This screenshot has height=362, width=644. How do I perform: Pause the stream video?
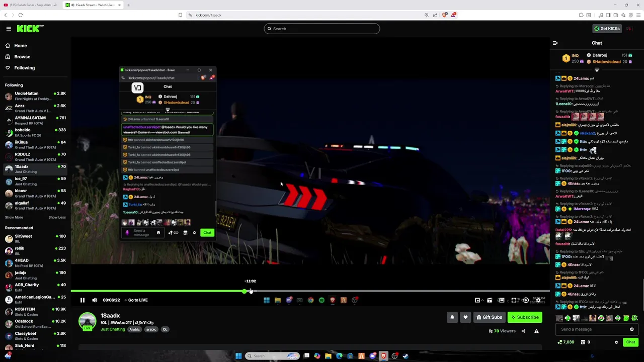pyautogui.click(x=83, y=300)
